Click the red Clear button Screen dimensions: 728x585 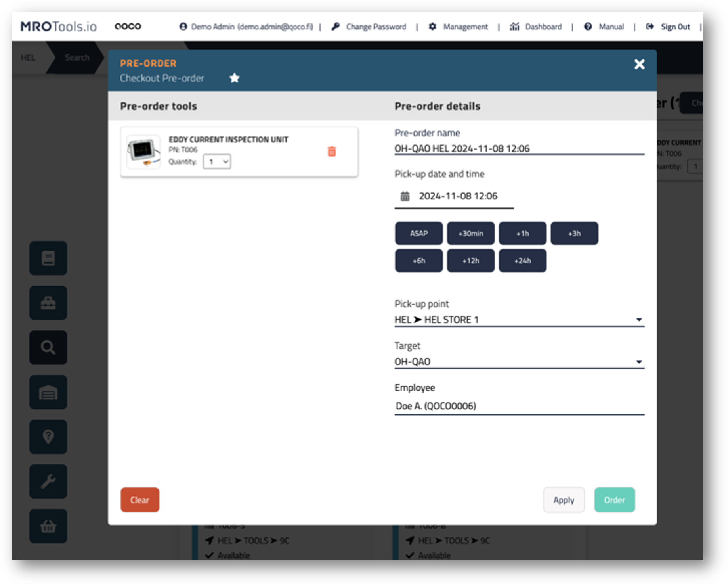pyautogui.click(x=140, y=500)
